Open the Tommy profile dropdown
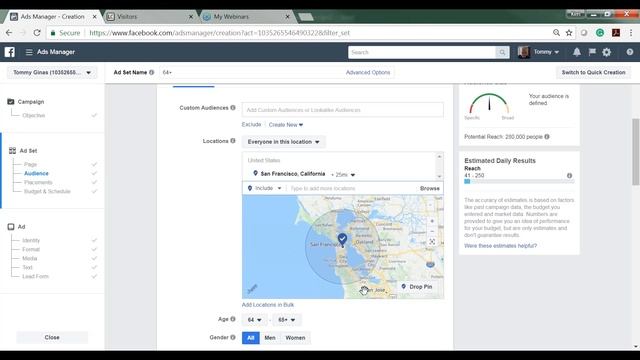Viewport: 640px width, 360px height. (x=546, y=52)
